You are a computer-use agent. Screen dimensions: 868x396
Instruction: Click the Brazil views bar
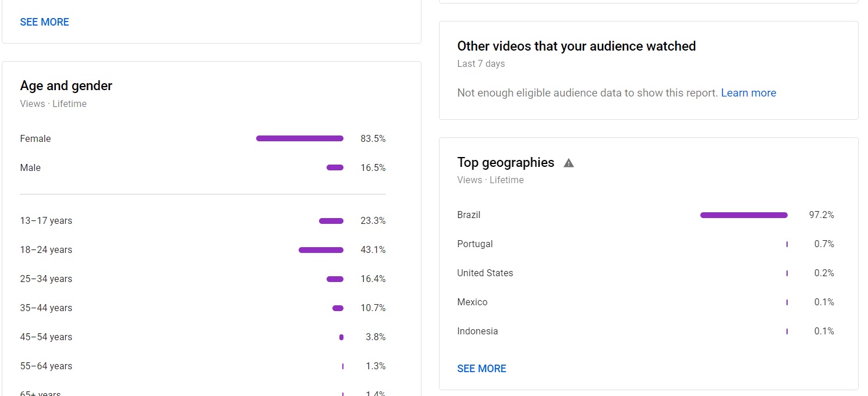[x=744, y=215]
